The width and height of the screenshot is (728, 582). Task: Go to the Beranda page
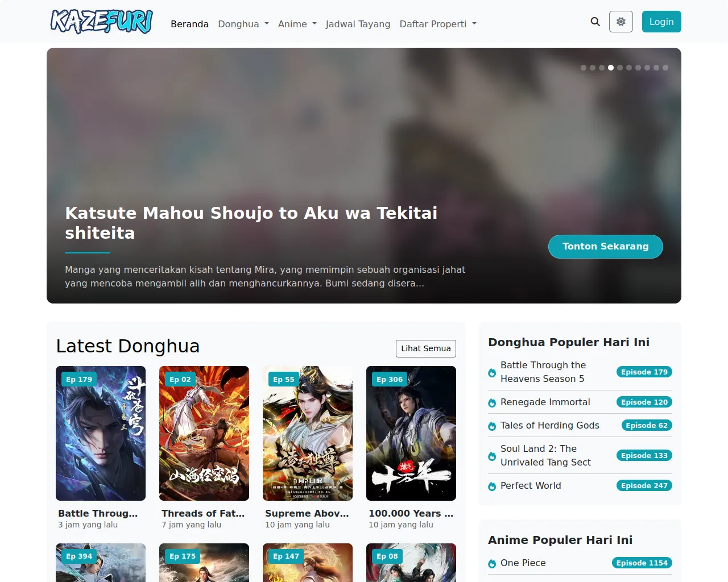189,24
